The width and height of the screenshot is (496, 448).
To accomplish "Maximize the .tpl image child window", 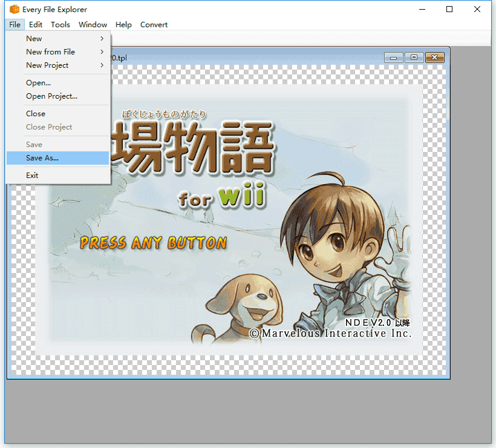I will click(x=414, y=58).
